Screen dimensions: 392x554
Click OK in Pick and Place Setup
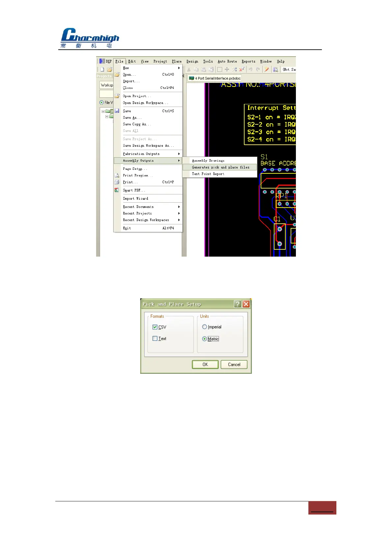pos(205,365)
